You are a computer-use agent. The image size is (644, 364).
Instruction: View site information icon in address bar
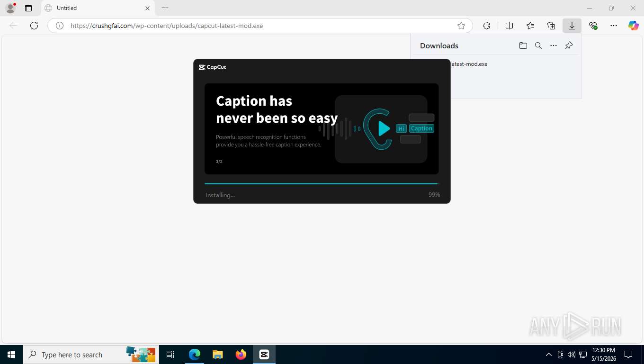[x=60, y=26]
